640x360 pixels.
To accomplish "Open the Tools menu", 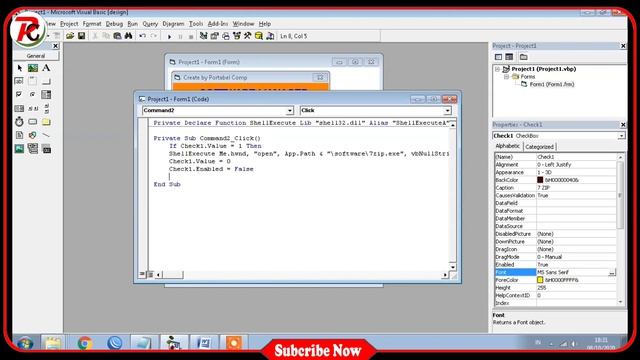I will tap(196, 24).
